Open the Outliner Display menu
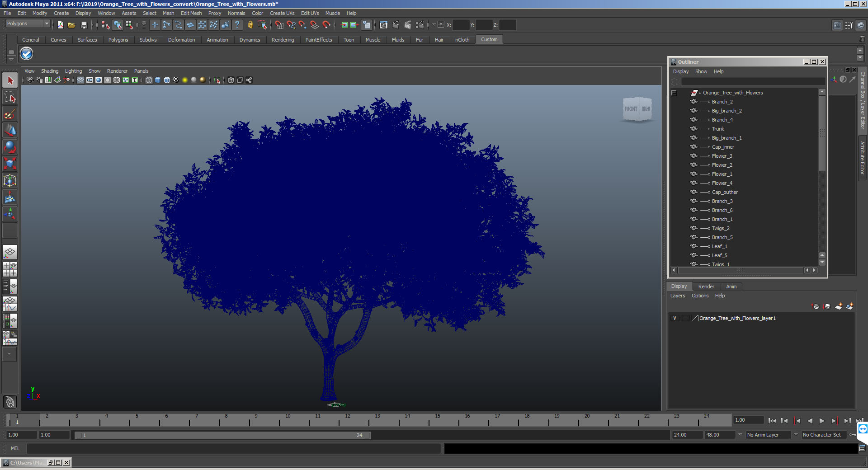This screenshot has height=470, width=868. click(x=681, y=71)
